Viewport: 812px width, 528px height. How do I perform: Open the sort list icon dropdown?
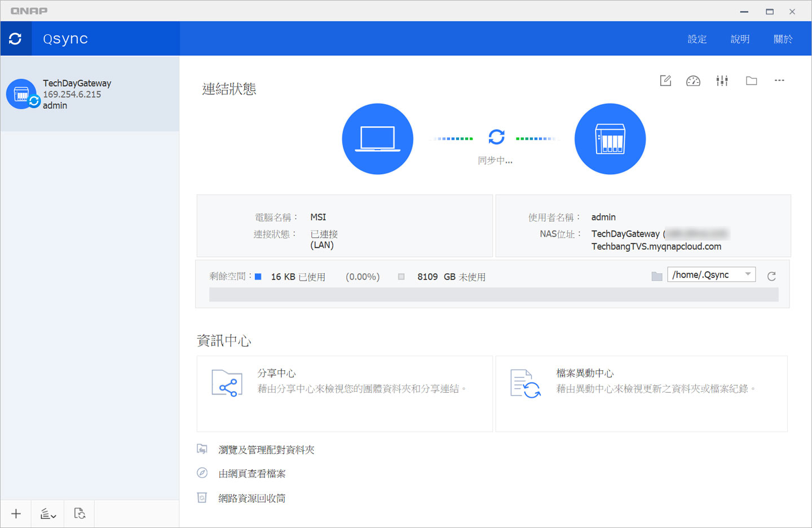48,513
